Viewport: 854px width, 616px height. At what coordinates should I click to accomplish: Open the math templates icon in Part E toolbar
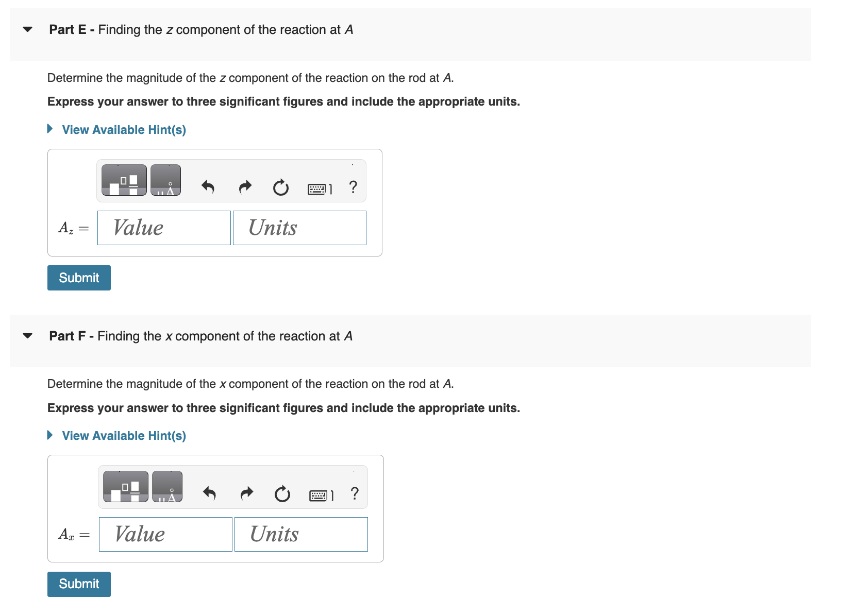tap(124, 180)
